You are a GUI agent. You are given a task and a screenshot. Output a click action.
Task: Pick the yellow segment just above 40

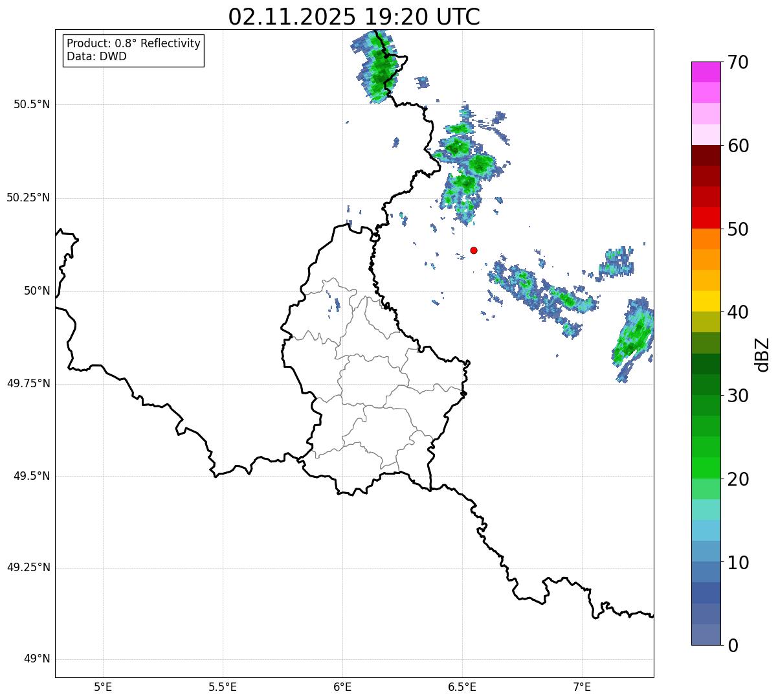[x=706, y=301]
